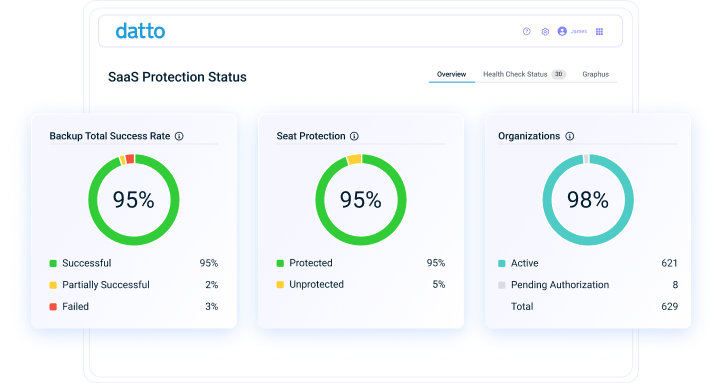The height and width of the screenshot is (383, 723).
Task: Click the yellow Partially Successful legend swatch
Action: pos(53,285)
